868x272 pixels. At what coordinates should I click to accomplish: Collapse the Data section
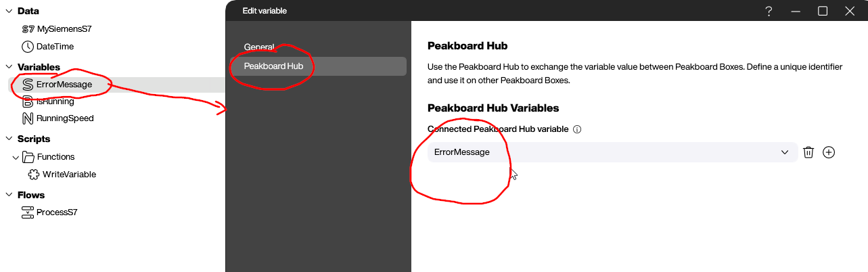9,12
